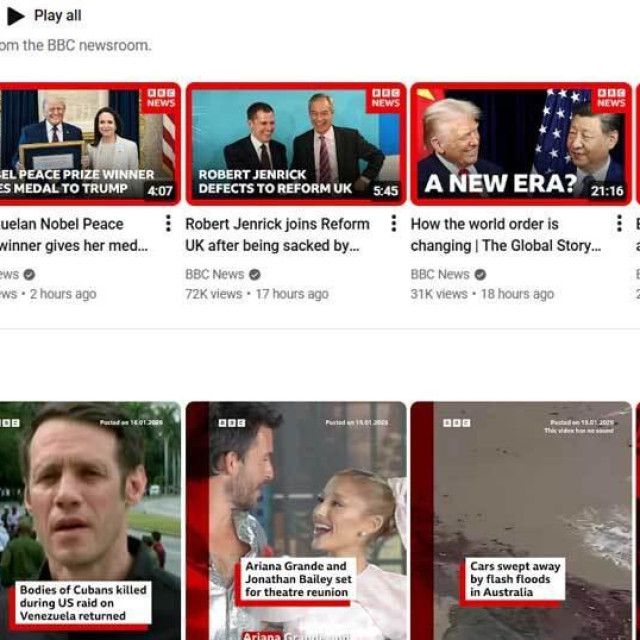Visit BBC News channel under world order video

coord(440,274)
